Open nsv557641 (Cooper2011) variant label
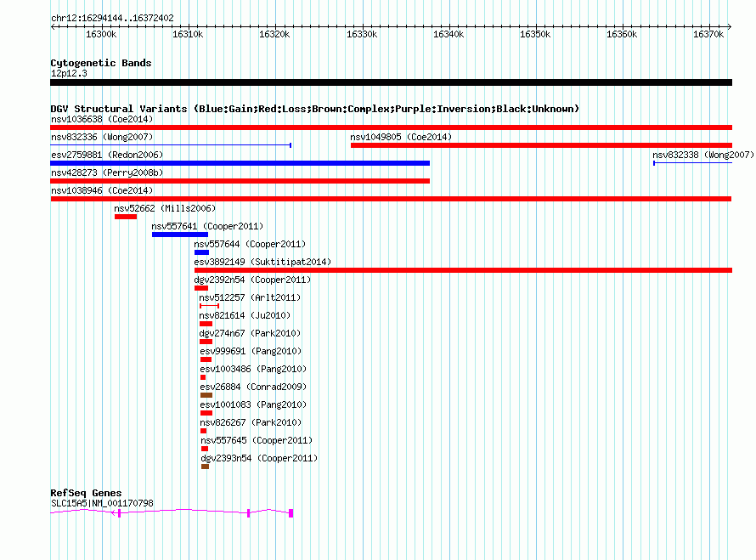Screen dimensions: 756x560 (207, 226)
